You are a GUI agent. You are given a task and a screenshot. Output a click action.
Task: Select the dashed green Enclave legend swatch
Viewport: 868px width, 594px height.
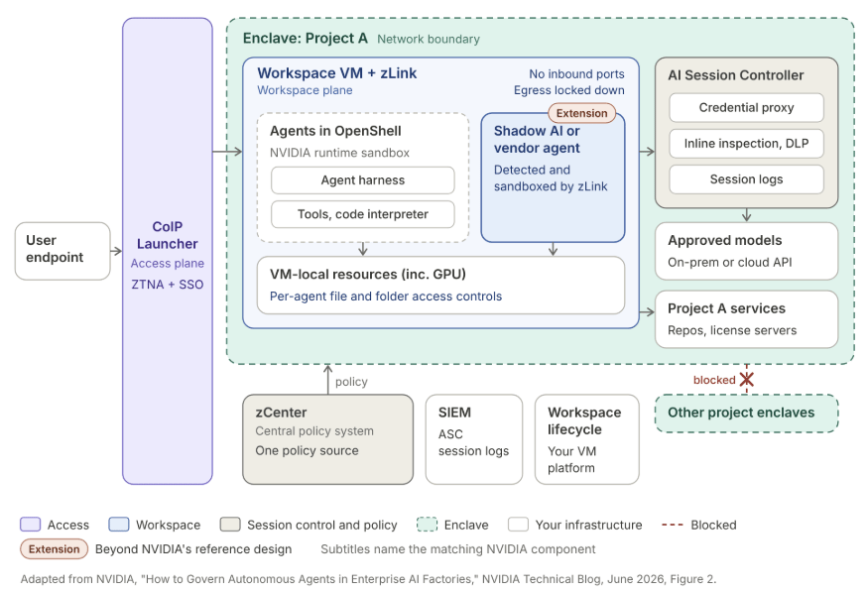click(x=427, y=525)
